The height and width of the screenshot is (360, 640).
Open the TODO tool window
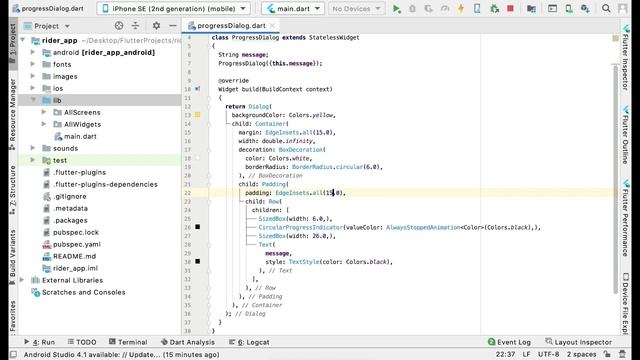pyautogui.click(x=82, y=342)
